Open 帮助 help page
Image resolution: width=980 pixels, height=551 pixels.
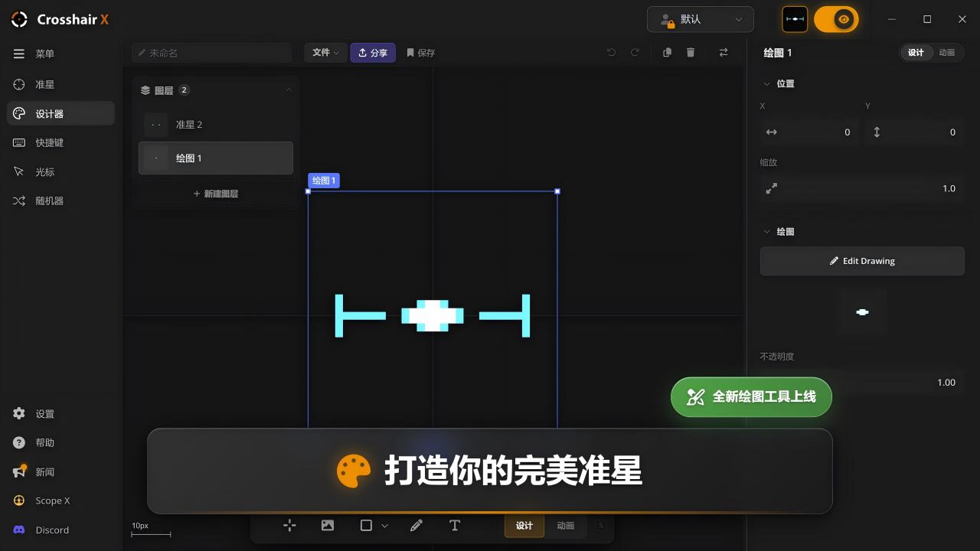(x=60, y=442)
